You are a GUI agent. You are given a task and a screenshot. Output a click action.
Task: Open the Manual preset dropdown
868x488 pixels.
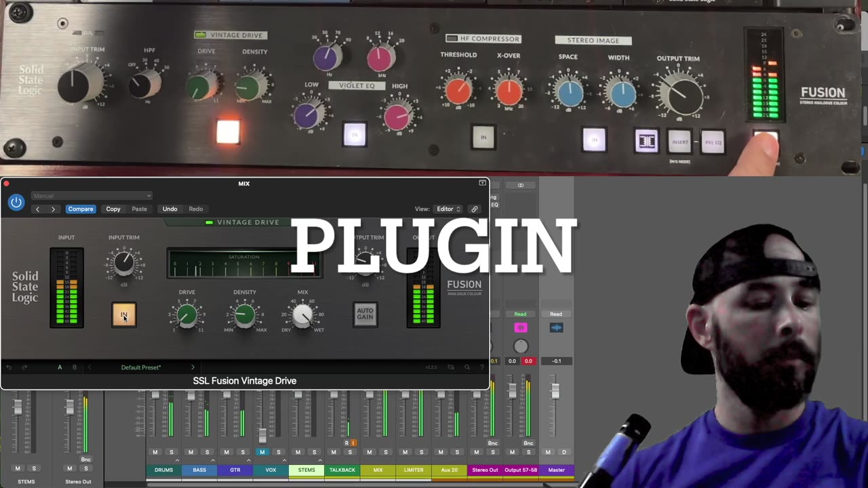tap(92, 196)
